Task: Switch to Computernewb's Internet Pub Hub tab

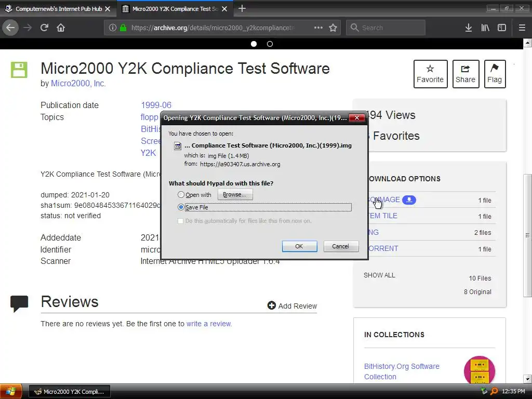Action: (58, 9)
